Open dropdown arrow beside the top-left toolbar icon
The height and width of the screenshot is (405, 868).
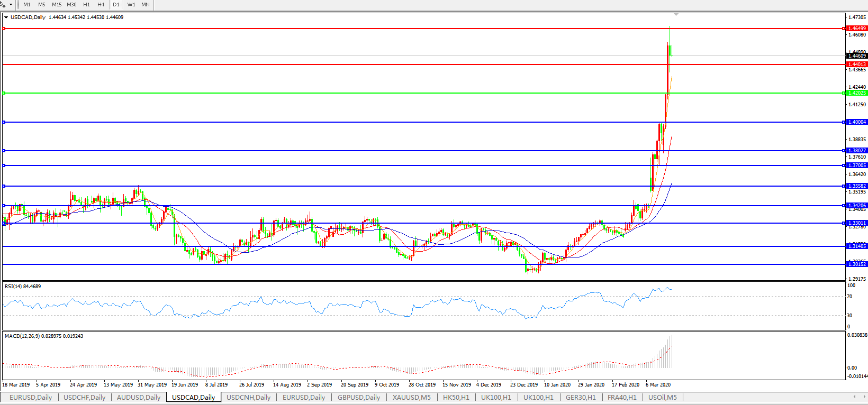[11, 5]
